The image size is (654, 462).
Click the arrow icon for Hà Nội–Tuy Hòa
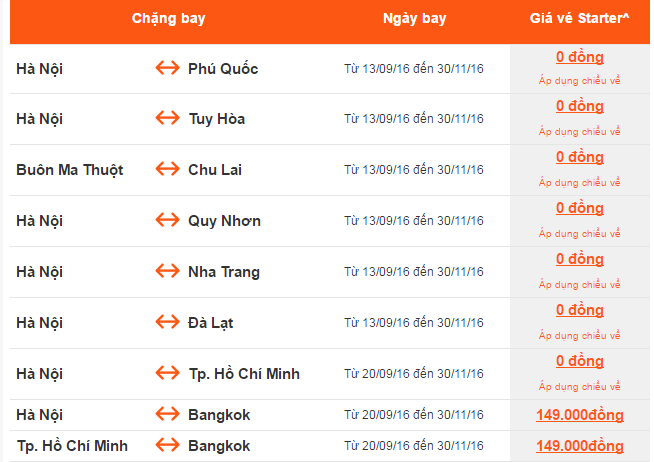click(x=167, y=119)
